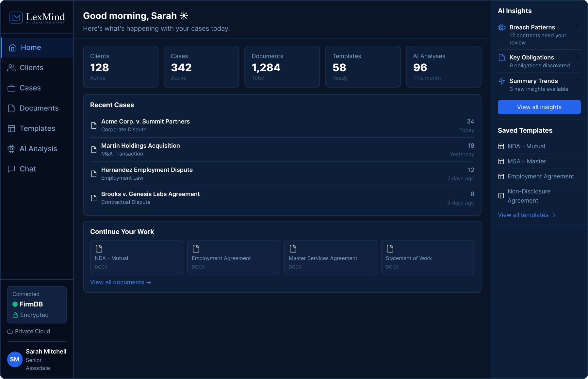Click the Breach Patterns chip icon

(502, 27)
